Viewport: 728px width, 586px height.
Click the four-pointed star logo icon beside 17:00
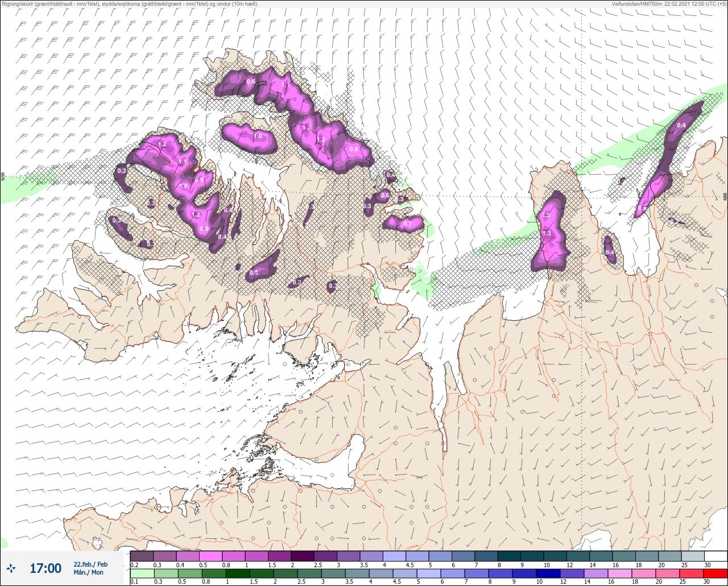(11, 568)
